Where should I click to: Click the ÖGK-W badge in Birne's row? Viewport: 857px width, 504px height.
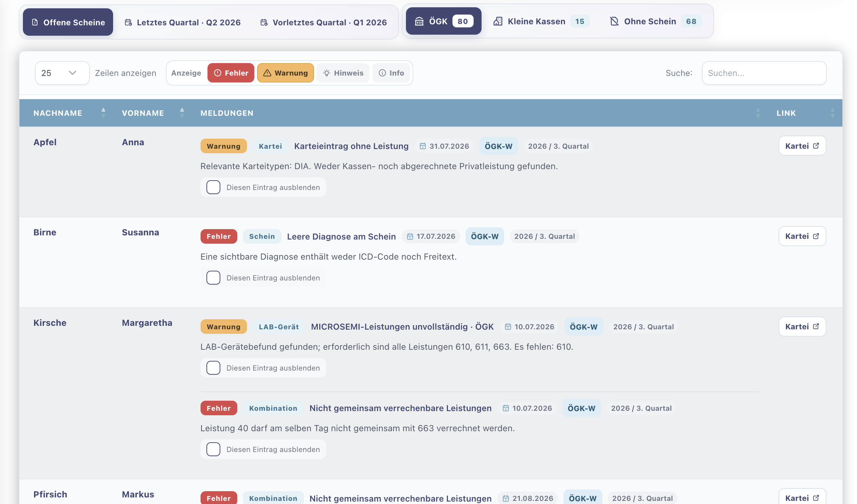[485, 236]
